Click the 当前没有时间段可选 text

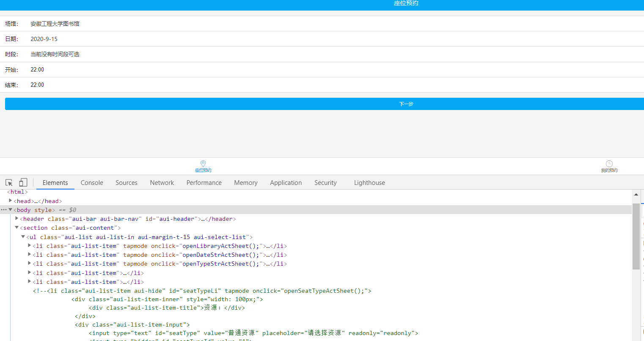tap(55, 54)
